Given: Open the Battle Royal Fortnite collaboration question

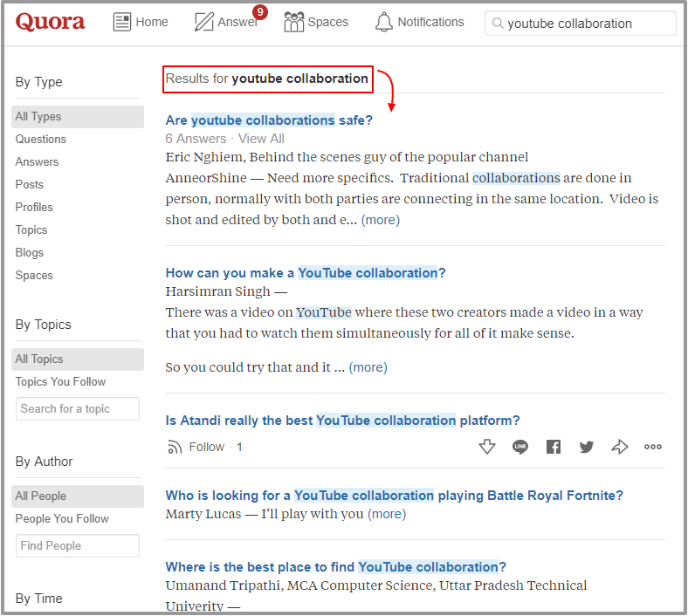Looking at the screenshot, I should (394, 496).
